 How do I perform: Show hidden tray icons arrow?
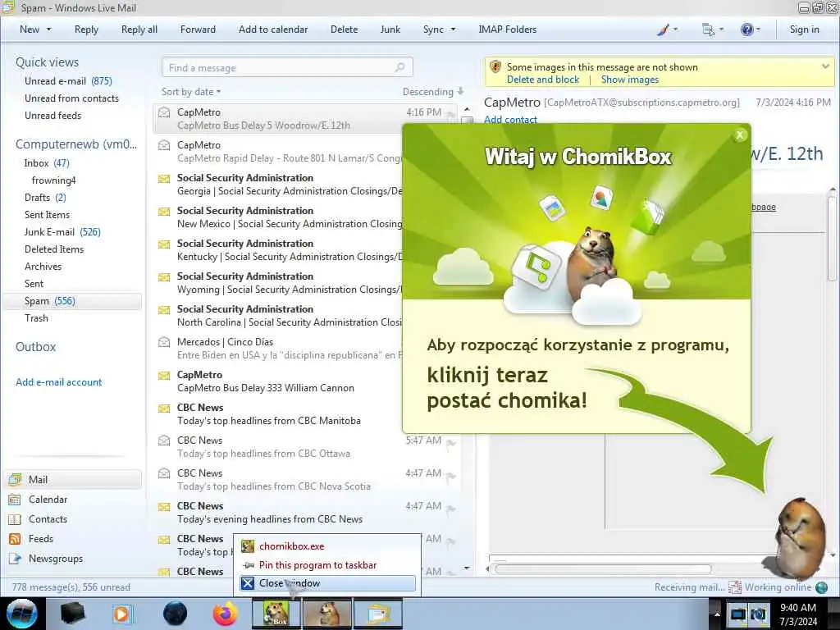coord(717,614)
